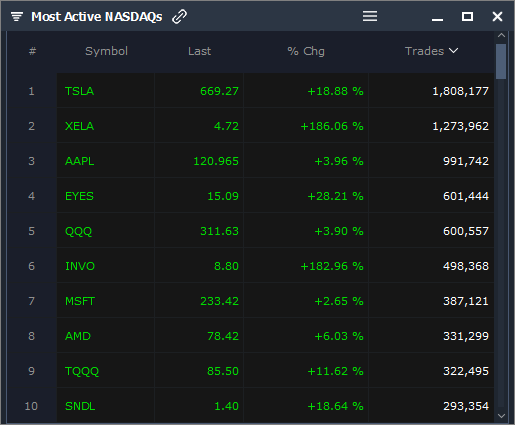
Task: Click the INVO percent change cell
Action: (306, 266)
